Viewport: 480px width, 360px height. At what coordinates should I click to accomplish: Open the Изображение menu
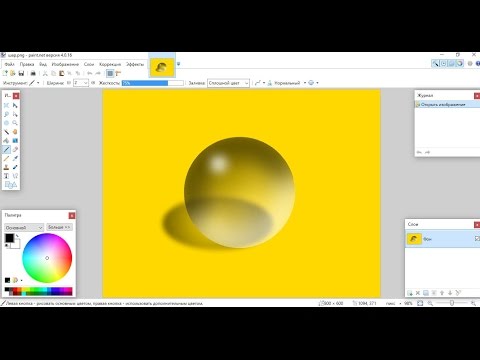point(65,64)
